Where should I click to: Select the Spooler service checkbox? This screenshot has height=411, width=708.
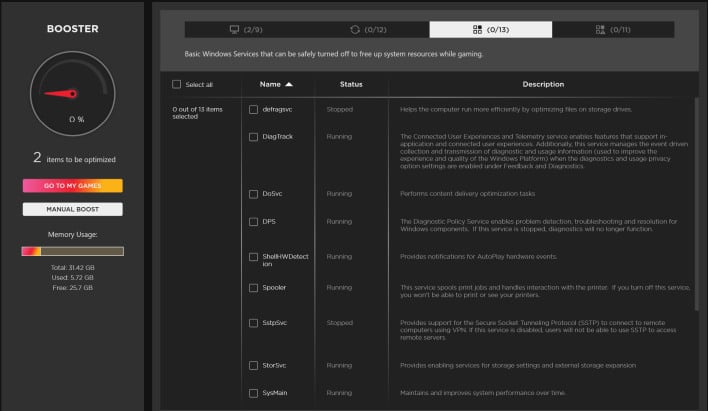(x=253, y=287)
